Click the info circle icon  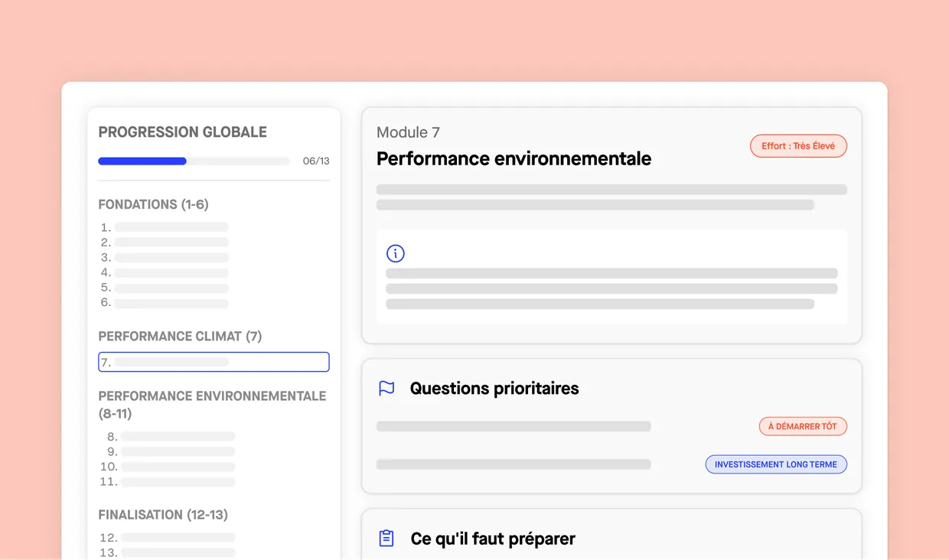click(x=396, y=253)
